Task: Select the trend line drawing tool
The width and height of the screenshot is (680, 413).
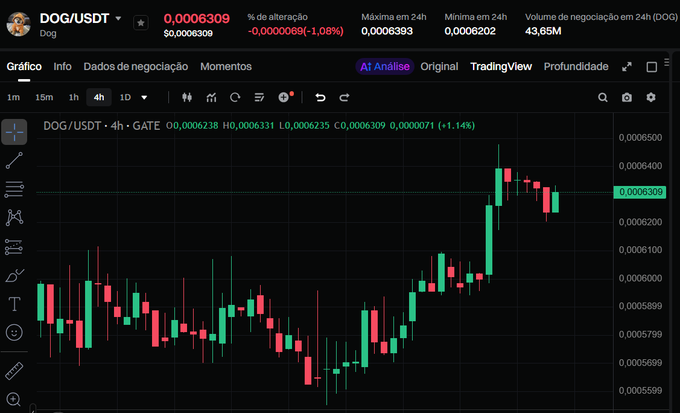Action: click(x=14, y=161)
